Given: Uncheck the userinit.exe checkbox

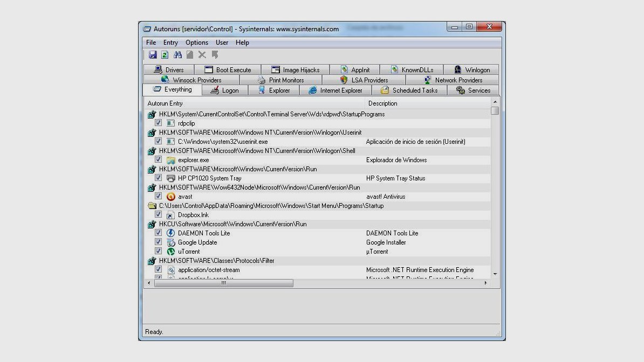Looking at the screenshot, I should coord(158,141).
